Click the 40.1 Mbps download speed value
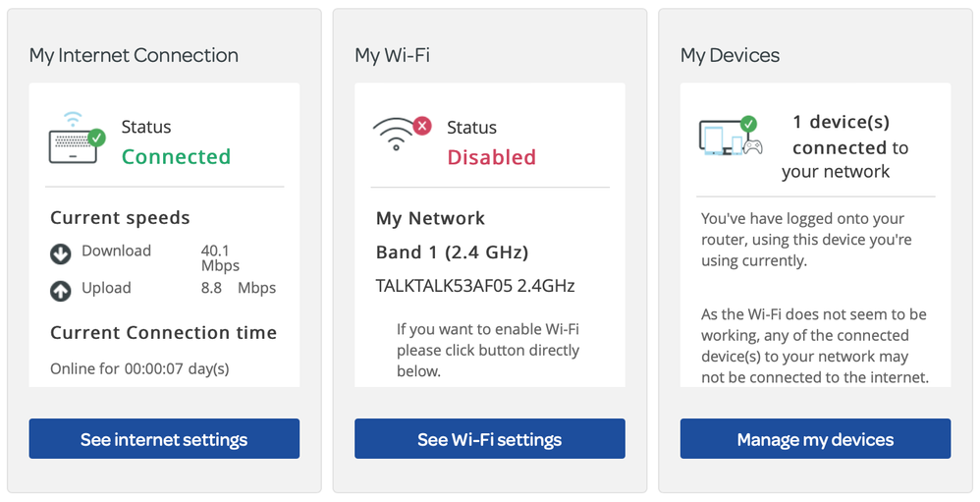980x502 pixels. click(220, 257)
